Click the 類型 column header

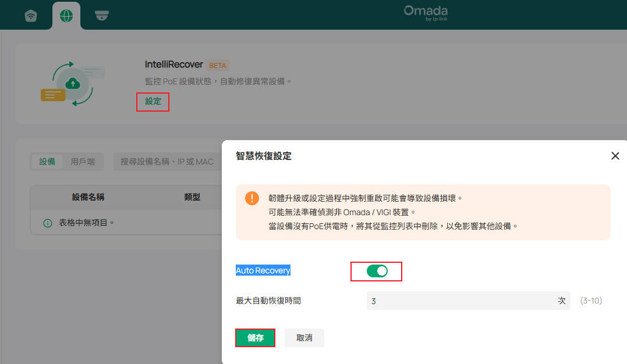192,197
